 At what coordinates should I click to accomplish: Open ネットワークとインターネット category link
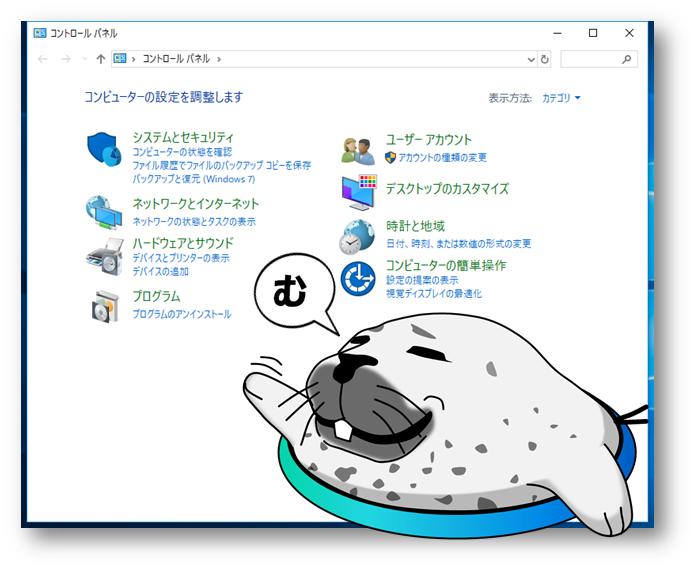[x=196, y=204]
